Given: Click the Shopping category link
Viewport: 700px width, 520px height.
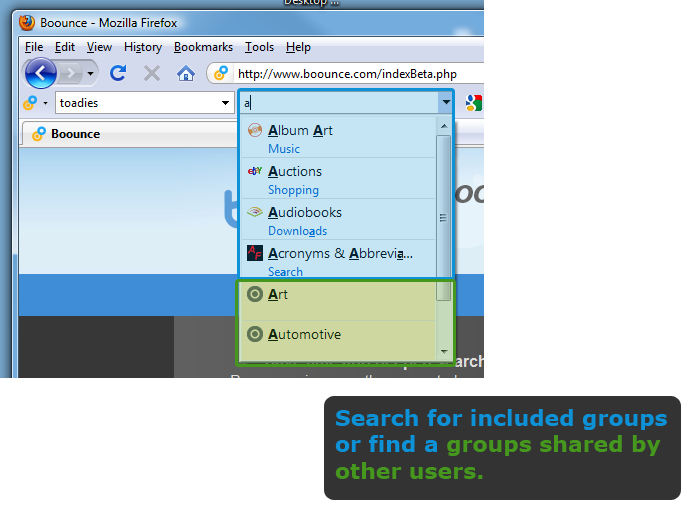Looking at the screenshot, I should point(293,190).
